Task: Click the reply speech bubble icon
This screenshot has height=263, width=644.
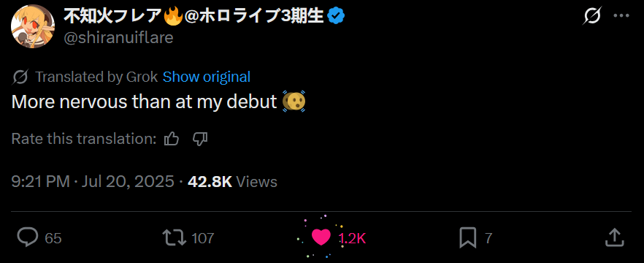Action: (28, 237)
